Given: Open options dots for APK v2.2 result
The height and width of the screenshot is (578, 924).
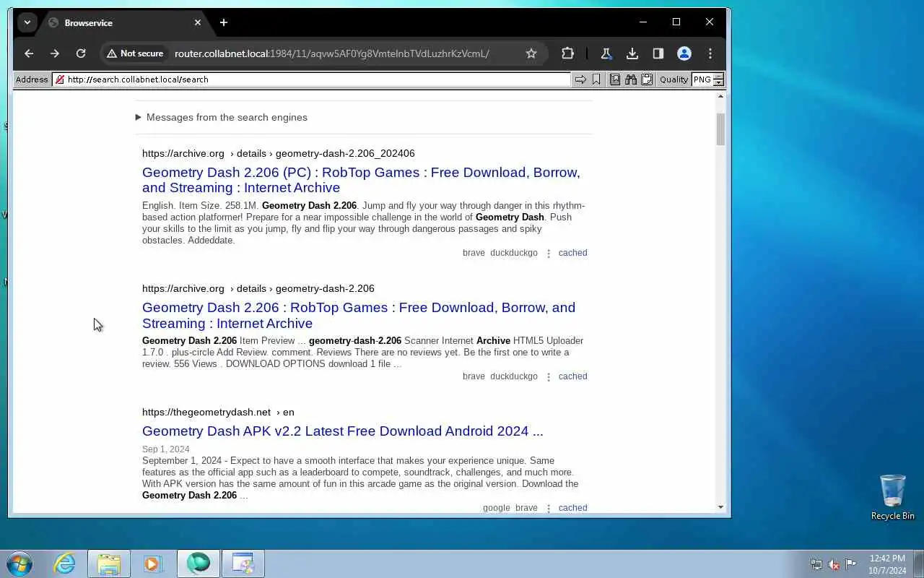Looking at the screenshot, I should tap(549, 509).
